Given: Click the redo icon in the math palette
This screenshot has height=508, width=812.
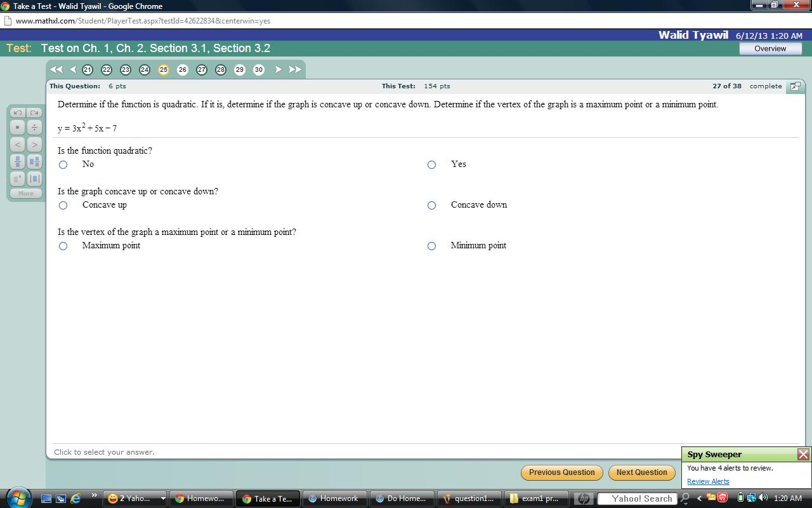Looking at the screenshot, I should tap(34, 112).
